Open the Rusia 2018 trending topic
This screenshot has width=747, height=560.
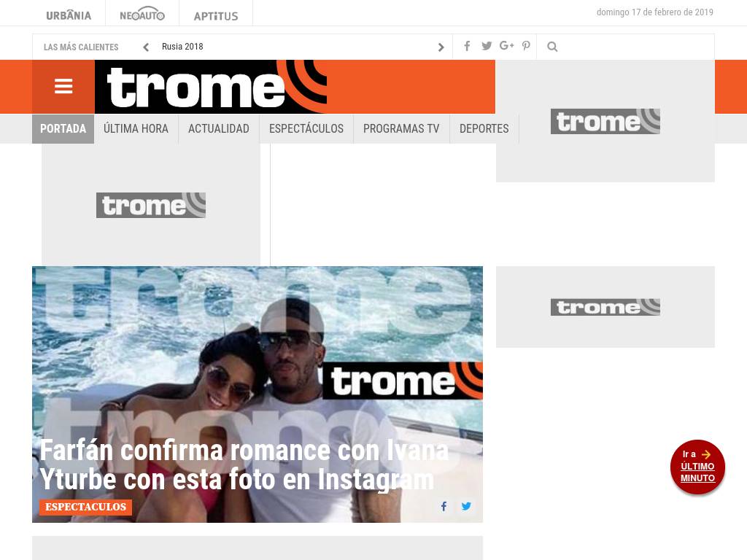(182, 47)
